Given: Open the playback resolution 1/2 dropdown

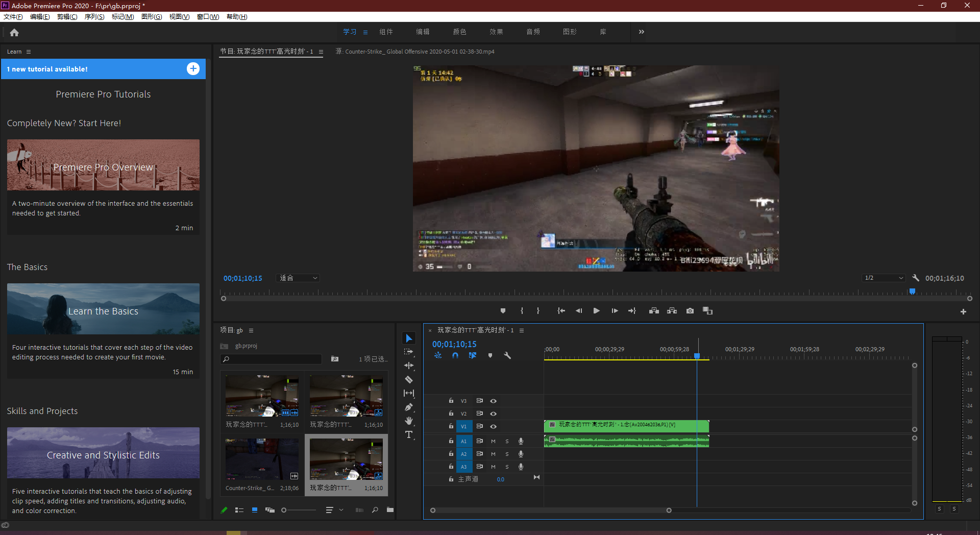Looking at the screenshot, I should point(884,278).
